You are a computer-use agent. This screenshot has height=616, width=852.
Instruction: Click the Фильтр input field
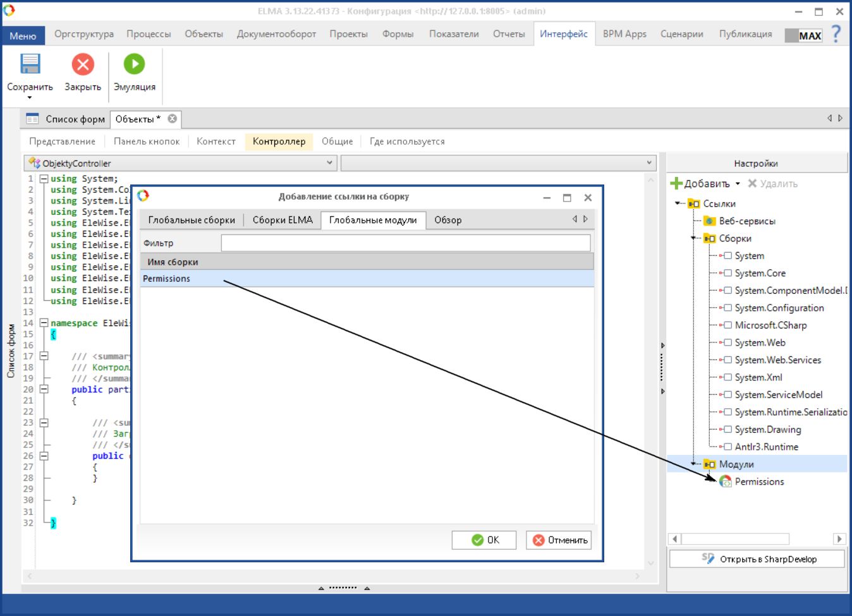coord(406,243)
